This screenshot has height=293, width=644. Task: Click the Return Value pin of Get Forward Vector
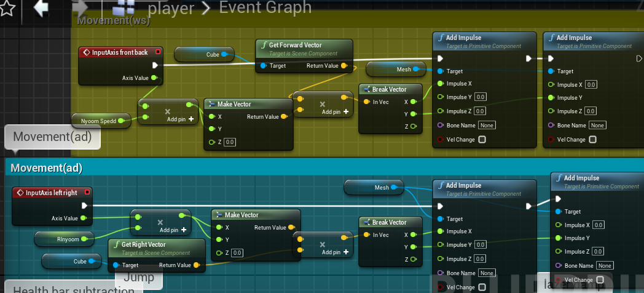coord(344,66)
